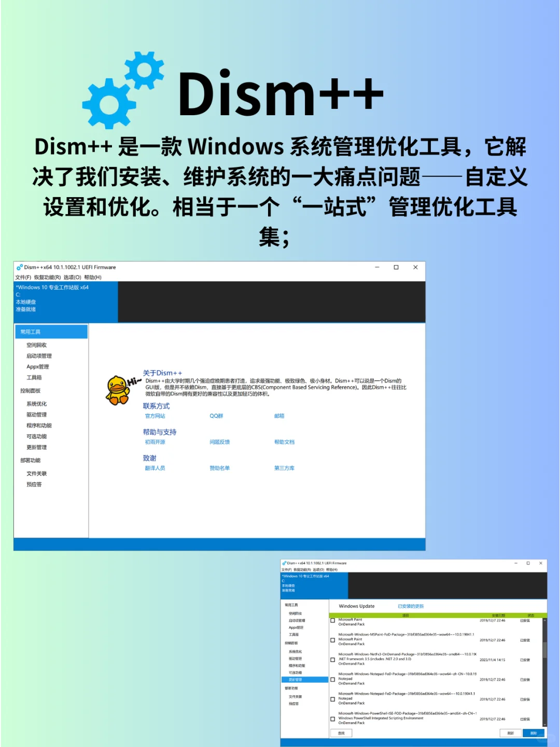Open 可选功能 in upper window sidebar

(x=36, y=436)
